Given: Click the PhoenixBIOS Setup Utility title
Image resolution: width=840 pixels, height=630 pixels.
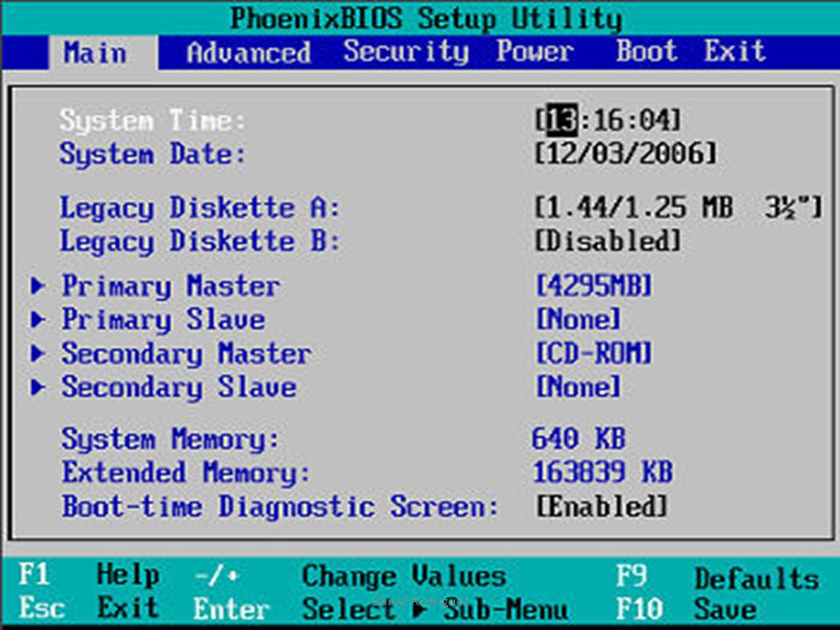Looking at the screenshot, I should coord(426,18).
